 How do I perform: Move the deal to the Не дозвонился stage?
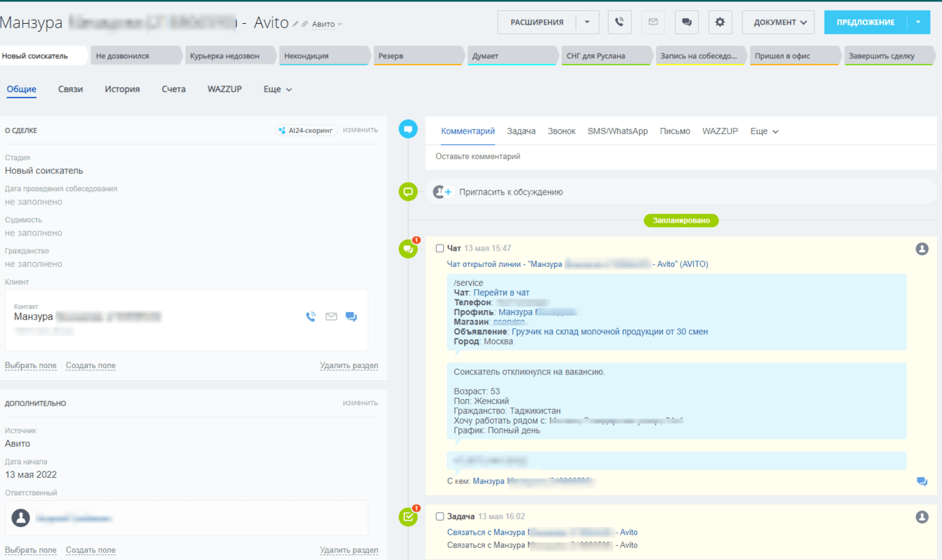click(x=137, y=56)
